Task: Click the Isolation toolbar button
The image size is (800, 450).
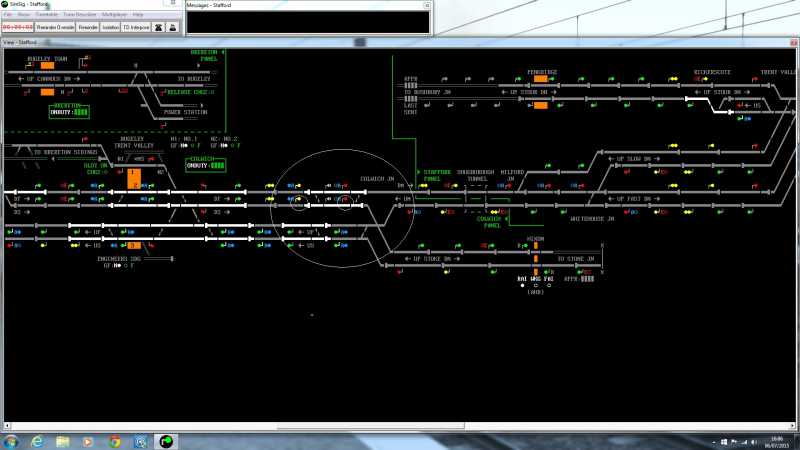Action: point(110,27)
